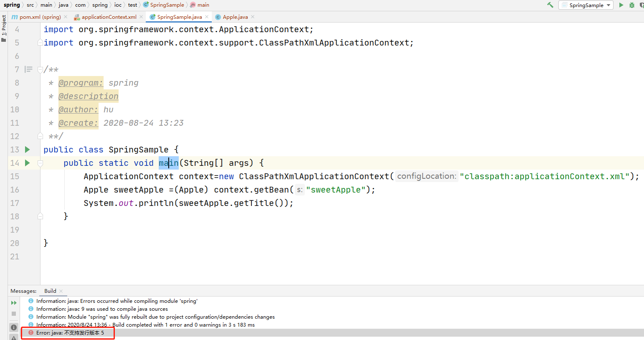Close the SpringSample.java tab

(x=207, y=17)
